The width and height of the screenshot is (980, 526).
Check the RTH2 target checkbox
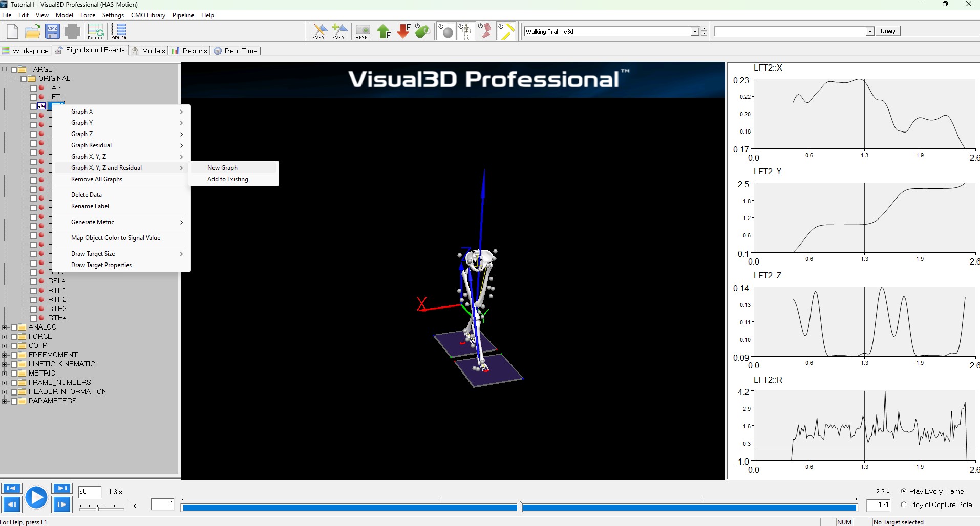click(x=34, y=300)
